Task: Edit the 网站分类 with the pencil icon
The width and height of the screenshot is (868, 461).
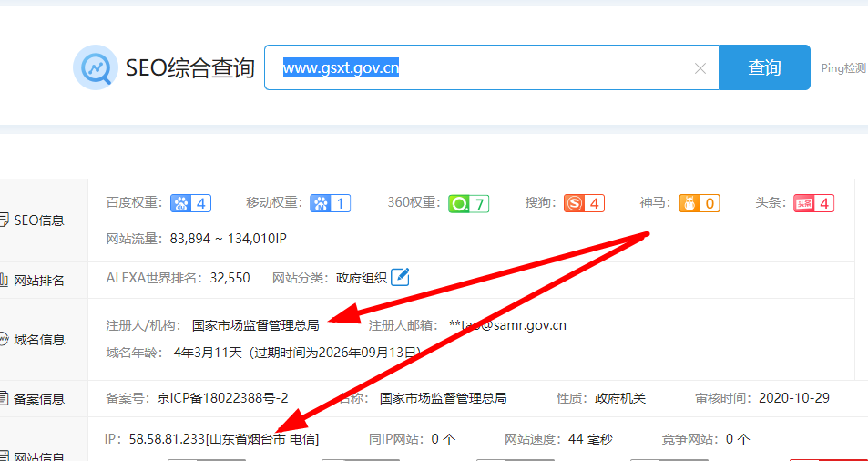Action: [x=400, y=277]
